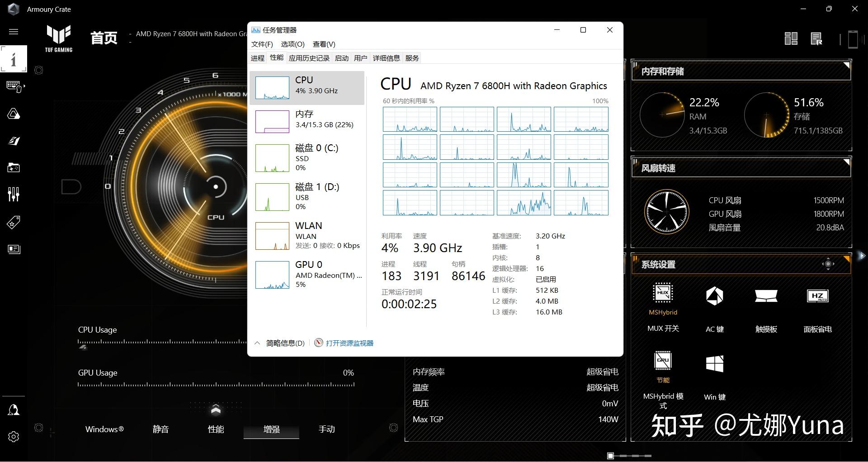Viewport: 868px width, 462px height.
Task: Open the speed boost slash sidebar icon
Action: tap(14, 141)
